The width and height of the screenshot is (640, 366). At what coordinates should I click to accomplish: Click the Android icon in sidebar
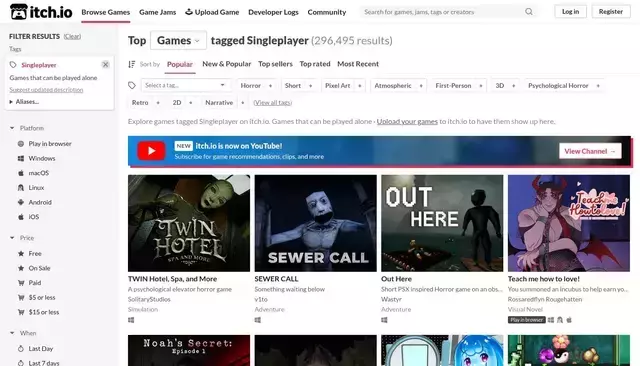click(21, 202)
